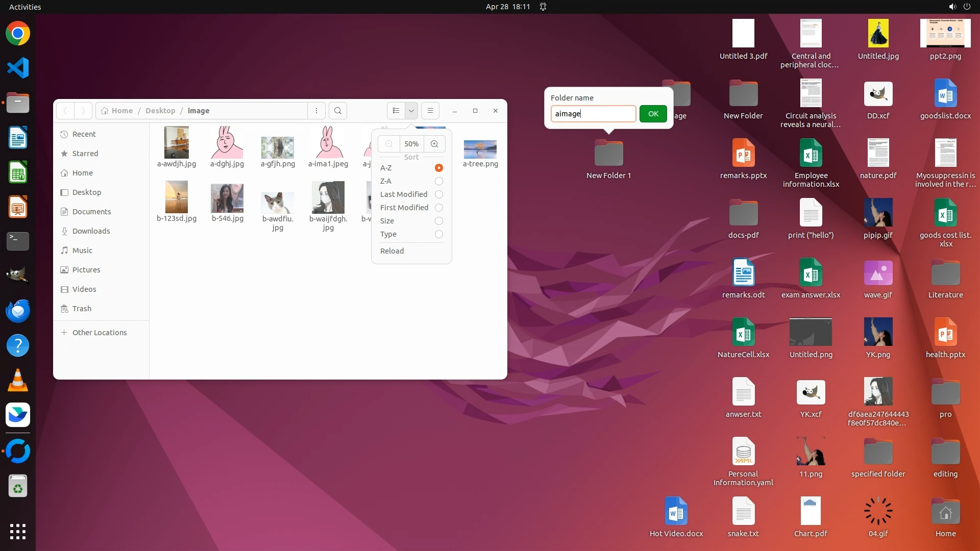Screen dimensions: 980x551
Task: Select Last Modified sort radio button
Action: coord(438,194)
